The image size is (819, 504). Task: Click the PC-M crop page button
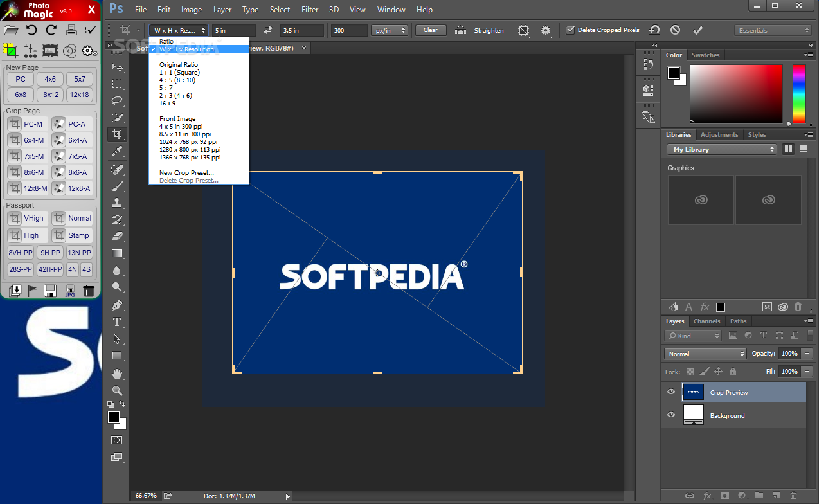[26, 124]
